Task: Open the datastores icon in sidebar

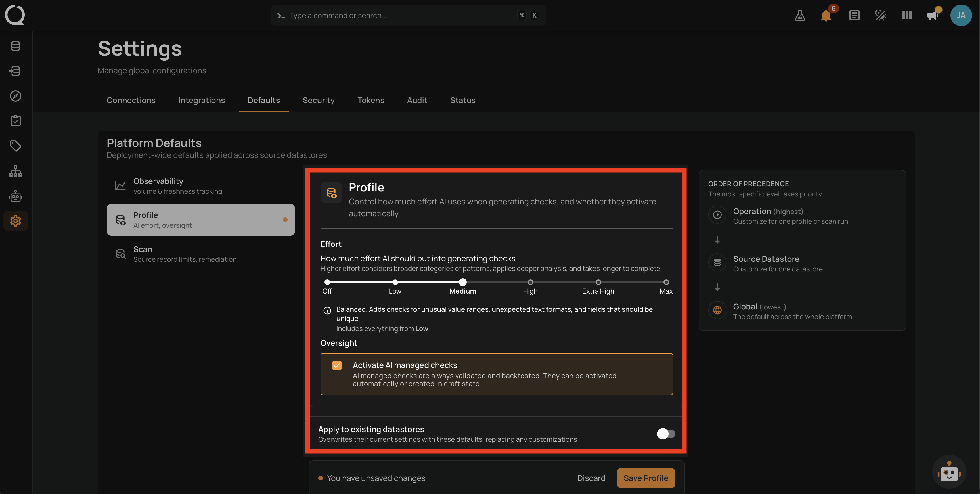Action: [16, 46]
